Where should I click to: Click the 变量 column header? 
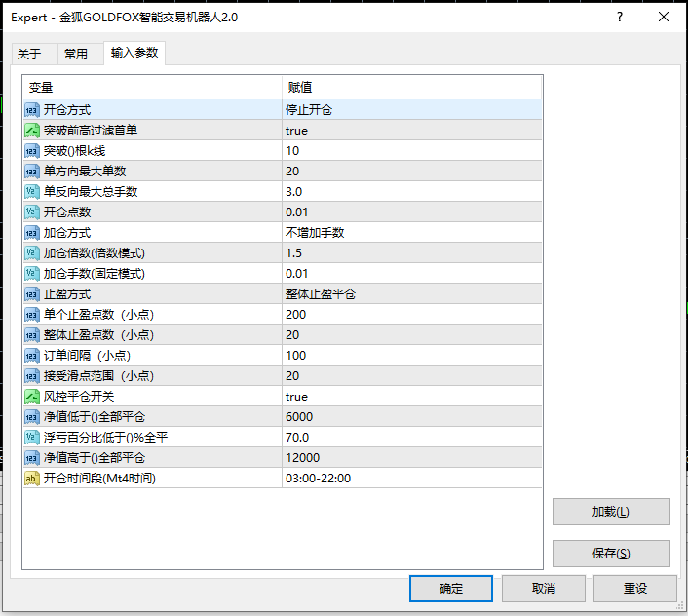click(x=152, y=88)
